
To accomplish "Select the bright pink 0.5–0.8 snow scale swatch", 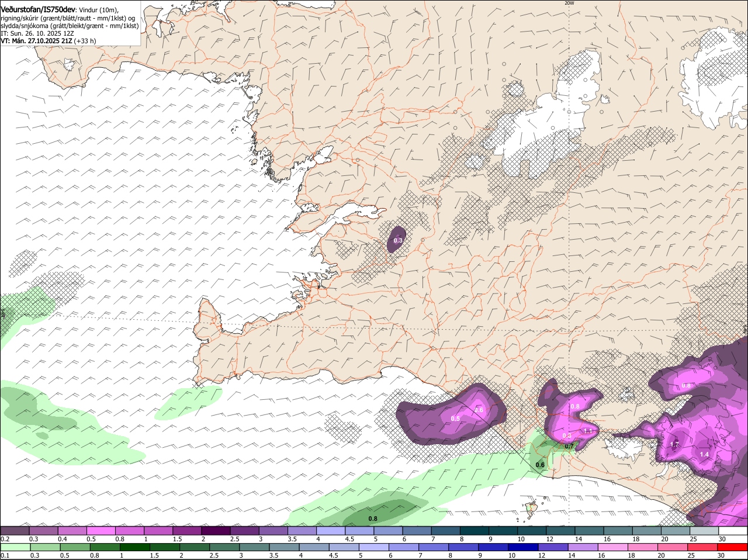I will [x=101, y=531].
